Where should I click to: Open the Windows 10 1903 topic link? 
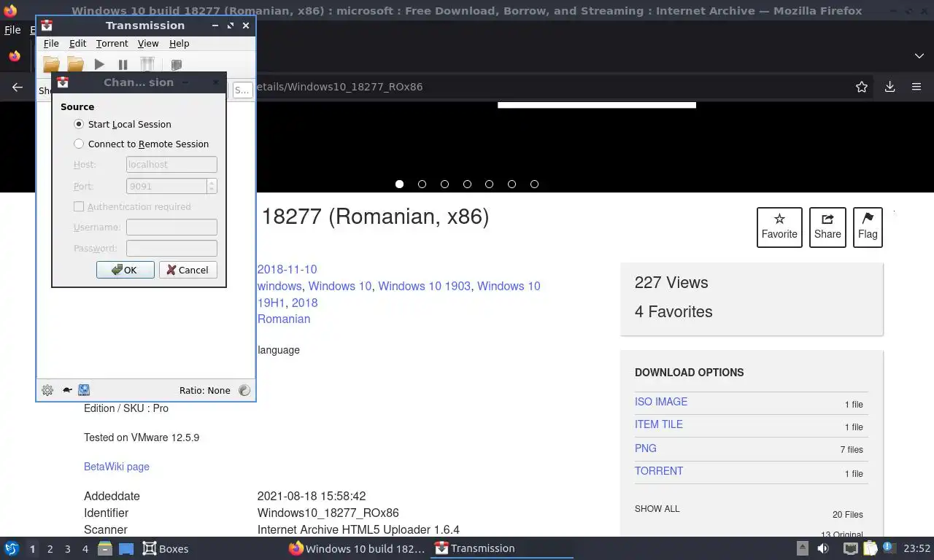tap(424, 286)
